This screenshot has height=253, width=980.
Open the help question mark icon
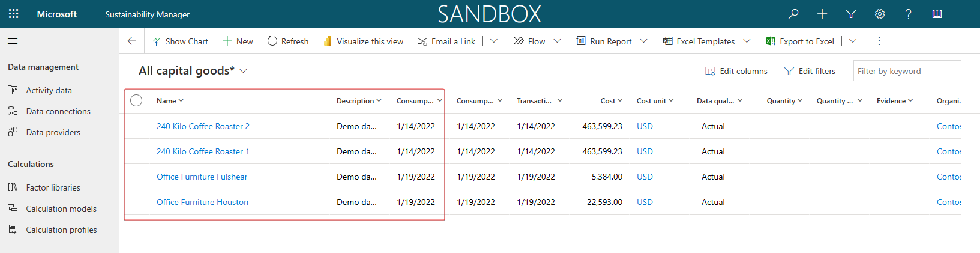(908, 14)
